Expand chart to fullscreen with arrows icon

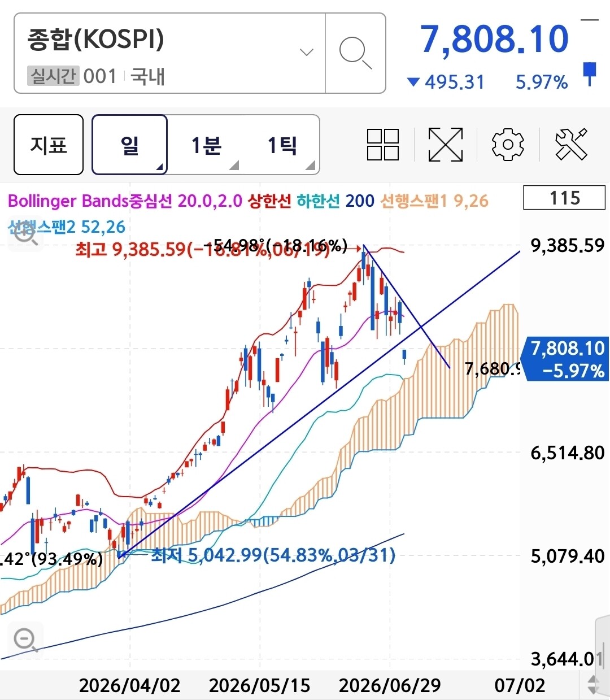[x=446, y=145]
